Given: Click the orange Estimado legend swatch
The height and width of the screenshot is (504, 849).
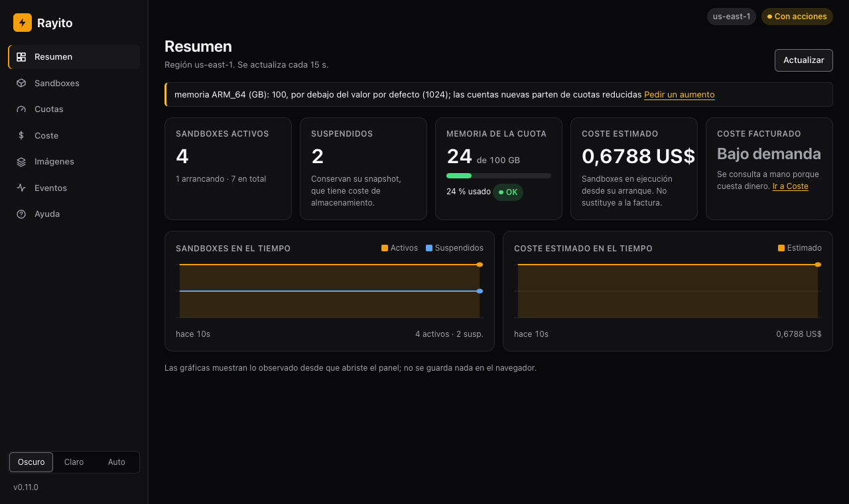Looking at the screenshot, I should click(781, 248).
